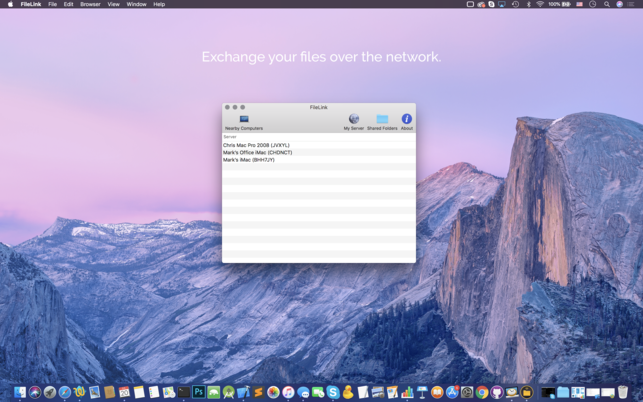The height and width of the screenshot is (402, 643).
Task: Choose Mark's iMac (BHH7JY) entry
Action: [x=248, y=160]
